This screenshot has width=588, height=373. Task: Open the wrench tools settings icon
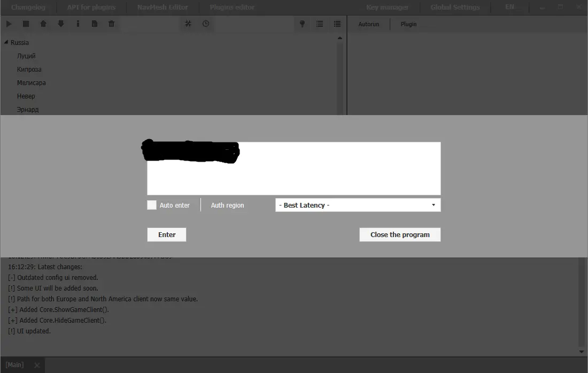188,24
